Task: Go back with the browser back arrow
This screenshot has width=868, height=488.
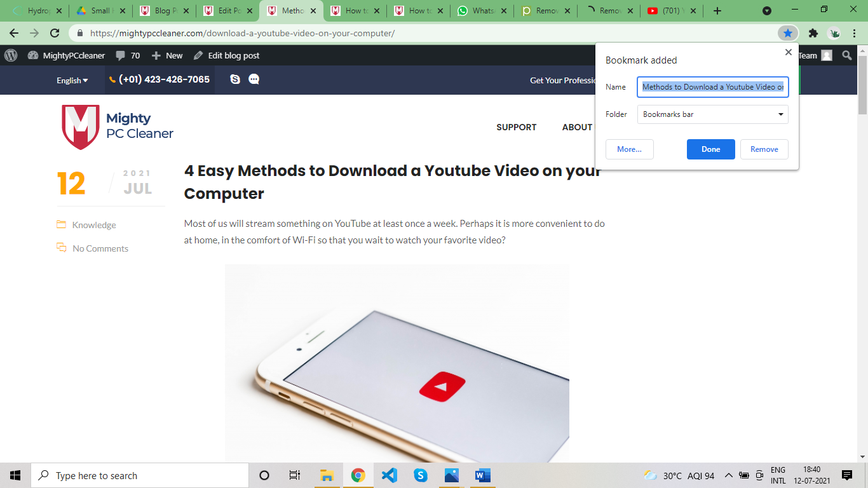Action: (x=14, y=33)
